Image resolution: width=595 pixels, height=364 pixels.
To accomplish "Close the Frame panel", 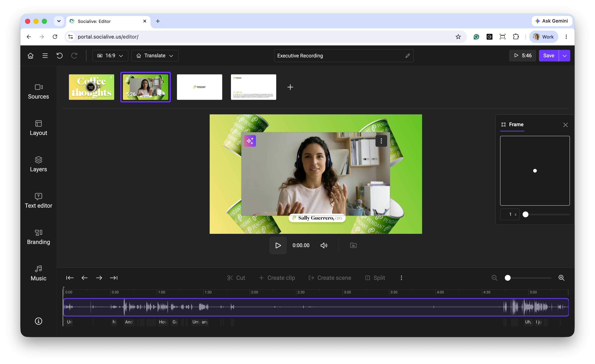I will (x=565, y=125).
